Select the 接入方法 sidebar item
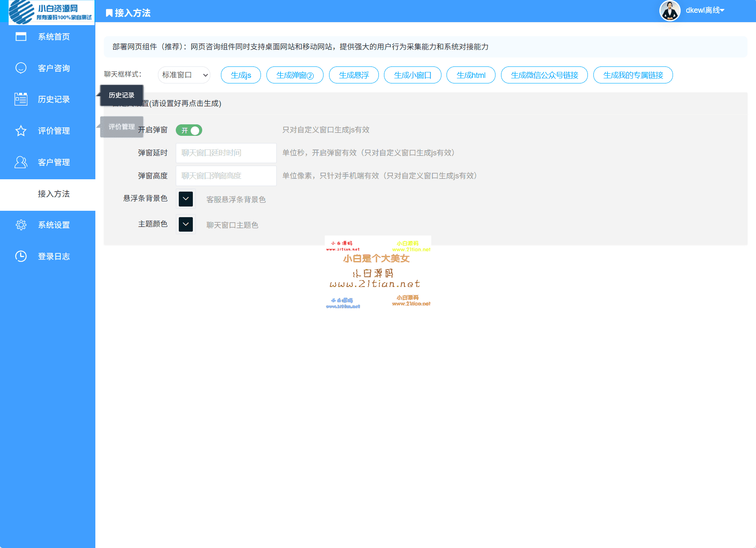The image size is (756, 548). 53,194
